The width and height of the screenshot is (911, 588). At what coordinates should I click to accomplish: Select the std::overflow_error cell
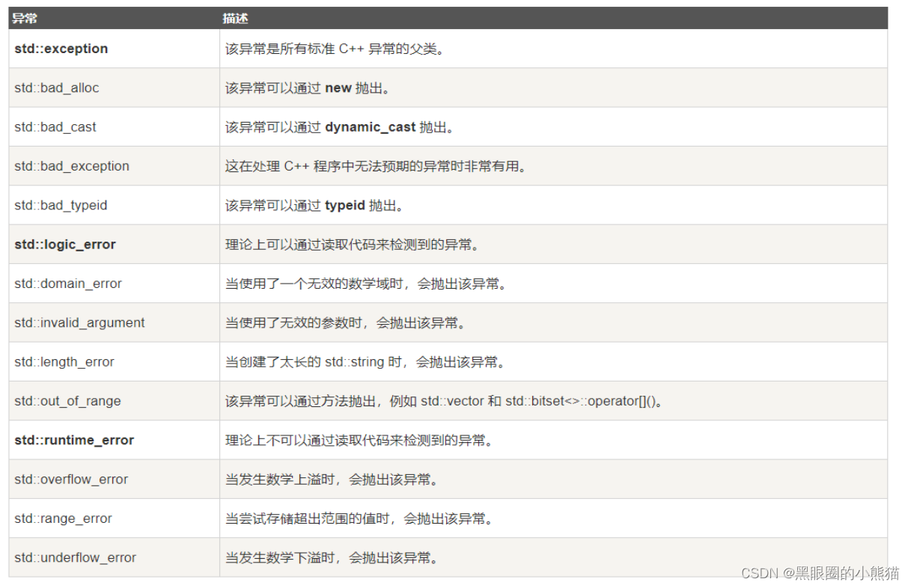[x=114, y=480]
